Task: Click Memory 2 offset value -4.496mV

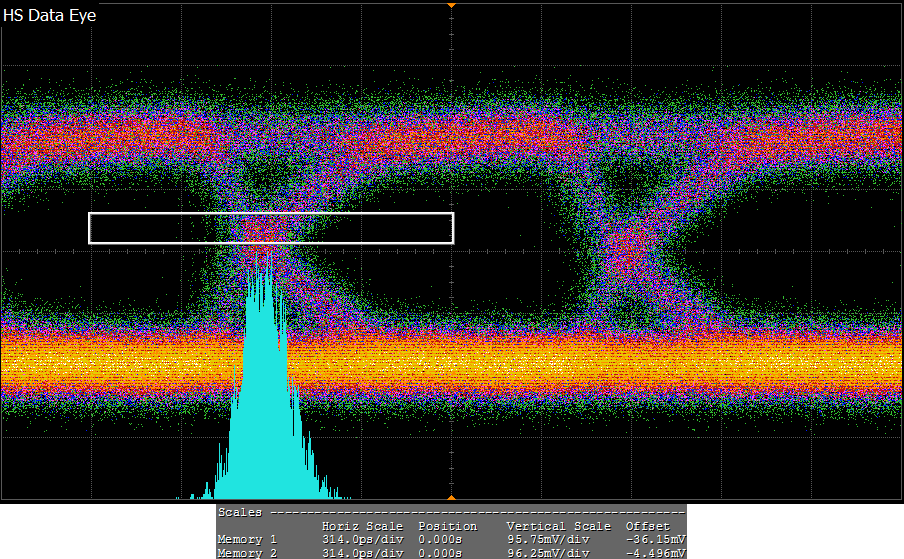Action: [x=655, y=553]
